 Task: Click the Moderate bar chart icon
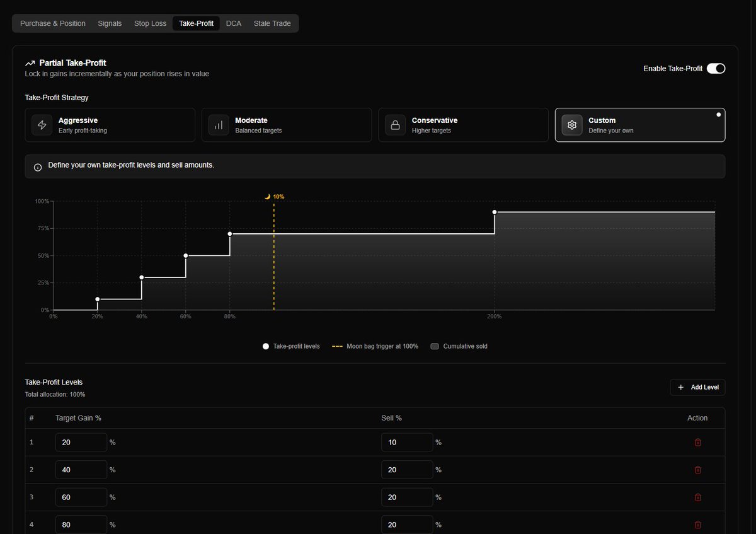pos(219,125)
